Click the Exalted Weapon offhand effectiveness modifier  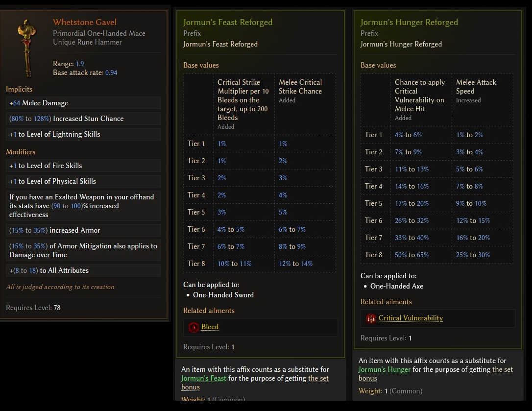point(84,206)
